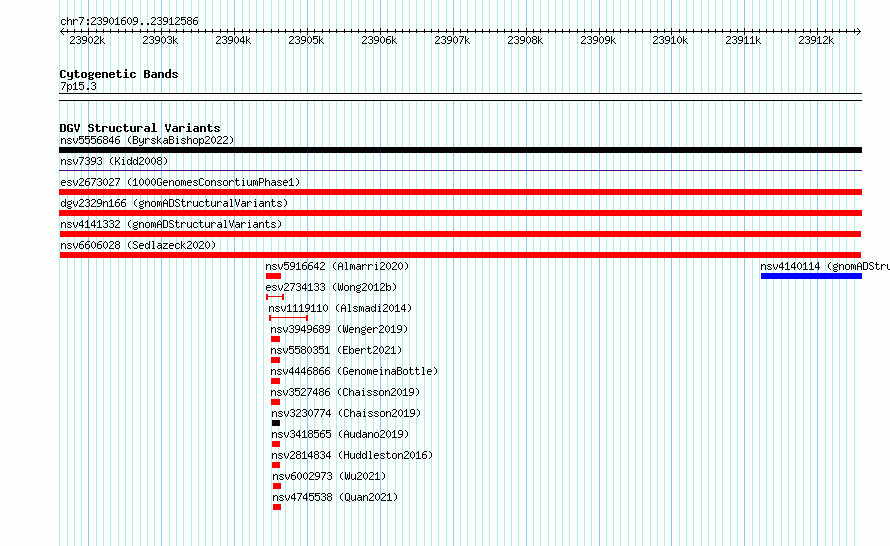The image size is (890, 546).
Task: Open nsv3949689 (Wenger2019) variant label
Action: pyautogui.click(x=339, y=329)
